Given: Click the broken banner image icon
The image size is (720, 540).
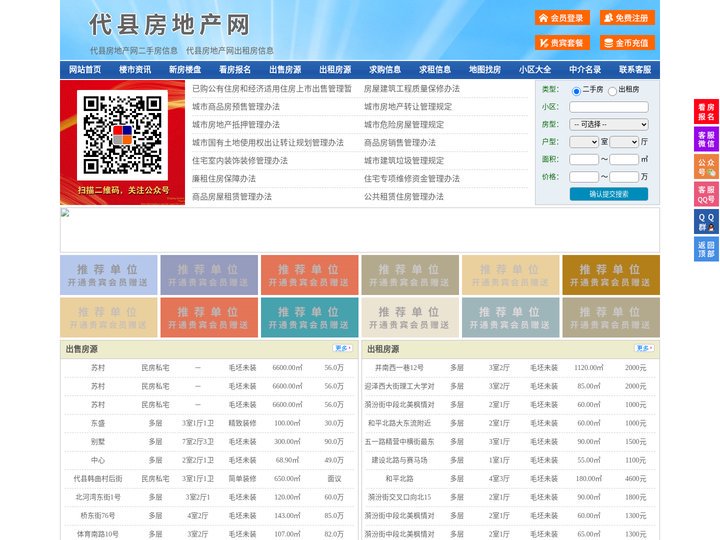Looking at the screenshot, I should click(x=65, y=213).
